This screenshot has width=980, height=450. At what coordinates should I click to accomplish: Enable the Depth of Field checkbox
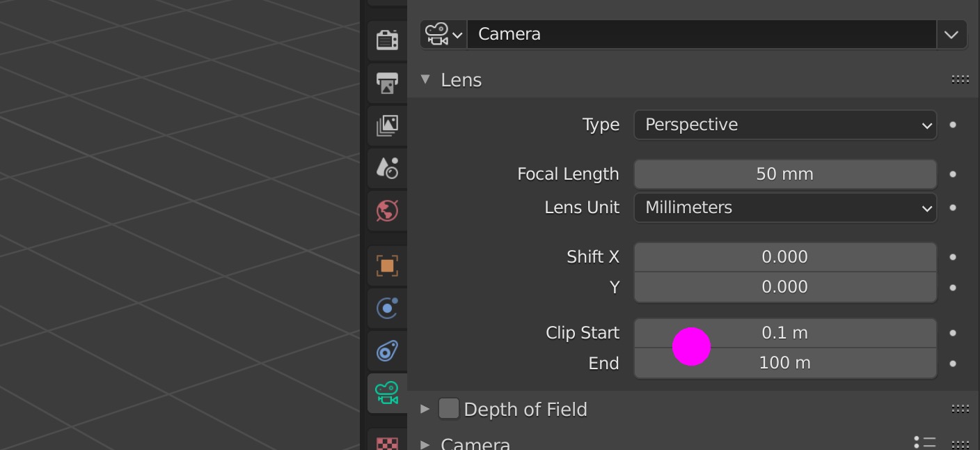(449, 410)
